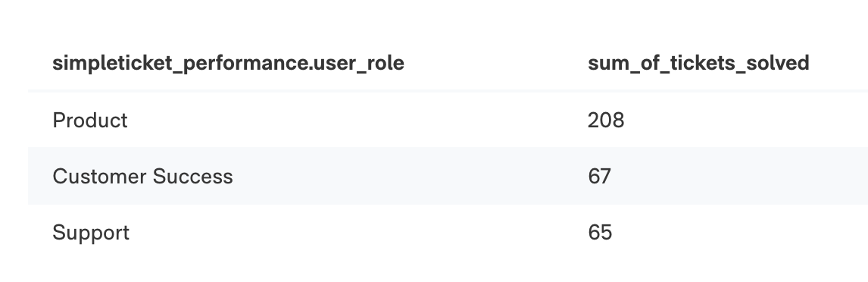
Task: Click the 67 tickets solved value
Action: [600, 177]
